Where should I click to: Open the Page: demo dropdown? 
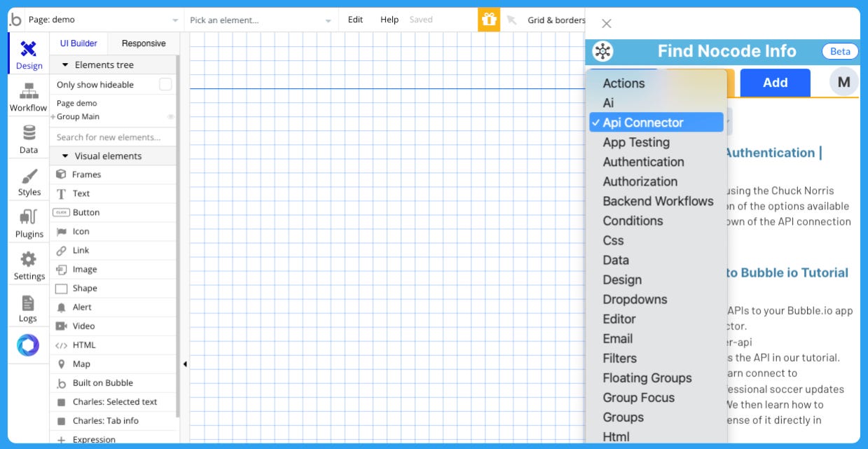coord(104,20)
